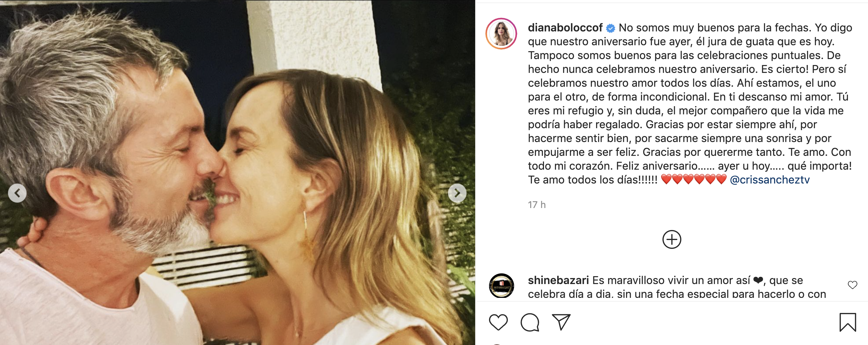This screenshot has width=868, height=345.
Task: Click the row of red heart emojis
Action: [x=694, y=180]
